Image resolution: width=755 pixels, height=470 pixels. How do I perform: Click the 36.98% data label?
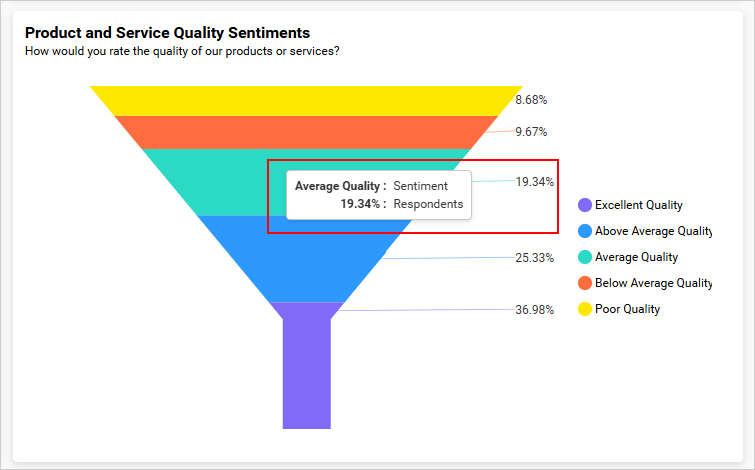pyautogui.click(x=534, y=310)
